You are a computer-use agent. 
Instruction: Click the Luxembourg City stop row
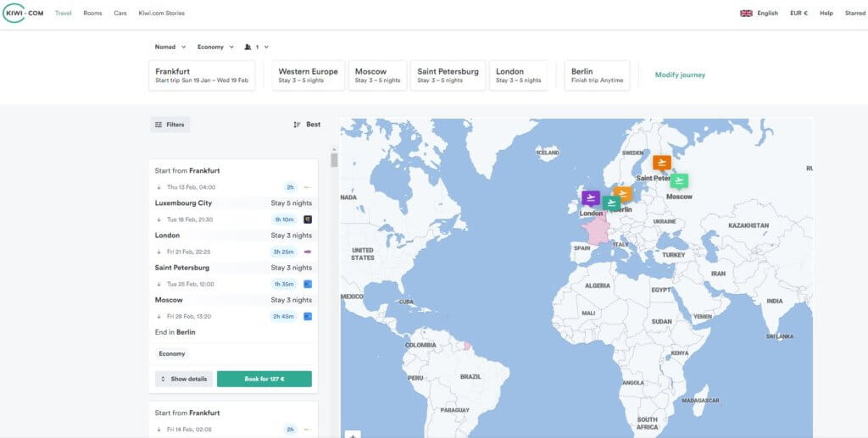click(233, 203)
